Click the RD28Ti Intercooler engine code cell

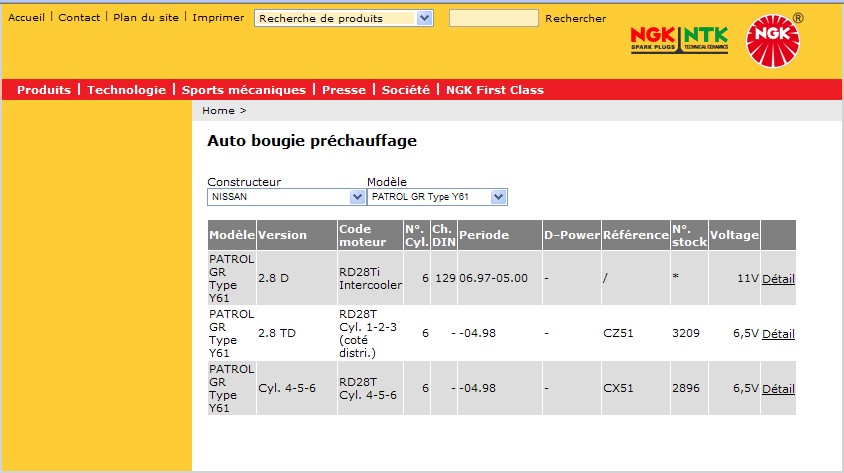(x=370, y=278)
